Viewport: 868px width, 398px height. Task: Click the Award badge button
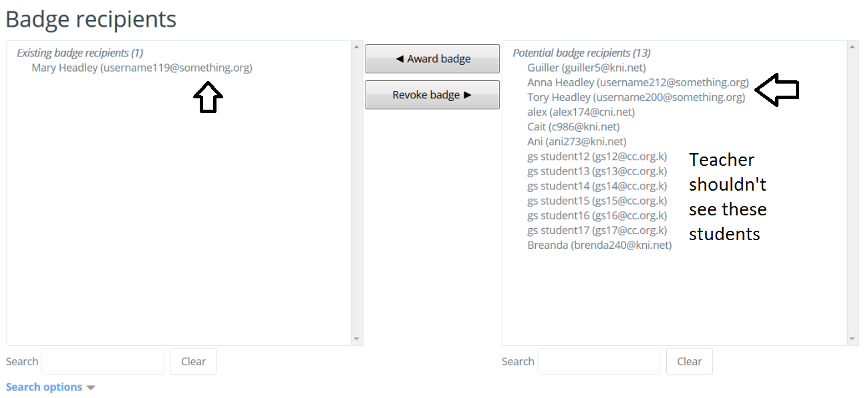[432, 59]
